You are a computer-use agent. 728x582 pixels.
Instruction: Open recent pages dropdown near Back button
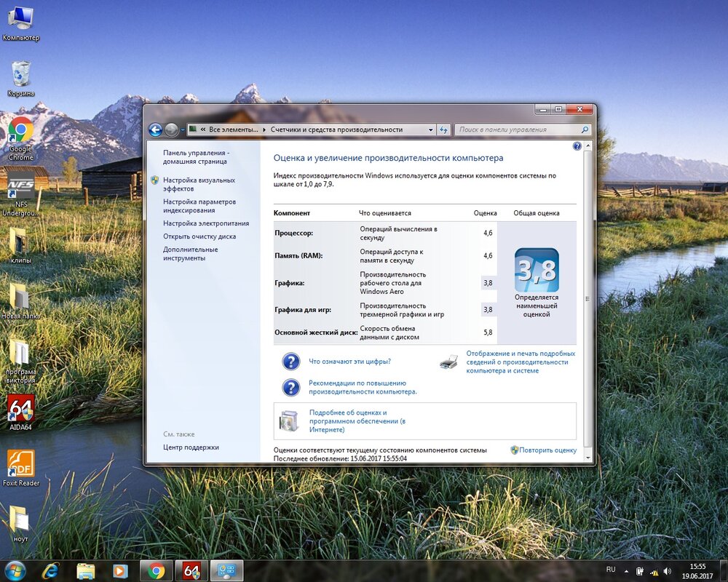tap(183, 129)
